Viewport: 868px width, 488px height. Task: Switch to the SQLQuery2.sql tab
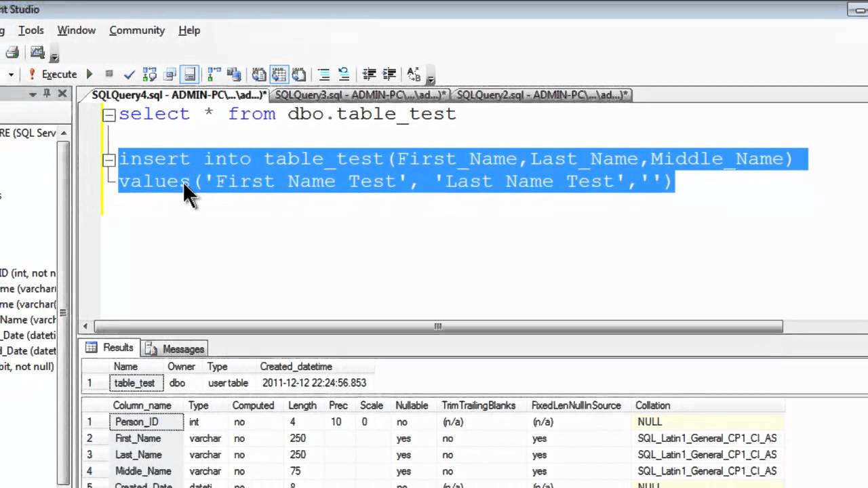coord(542,95)
